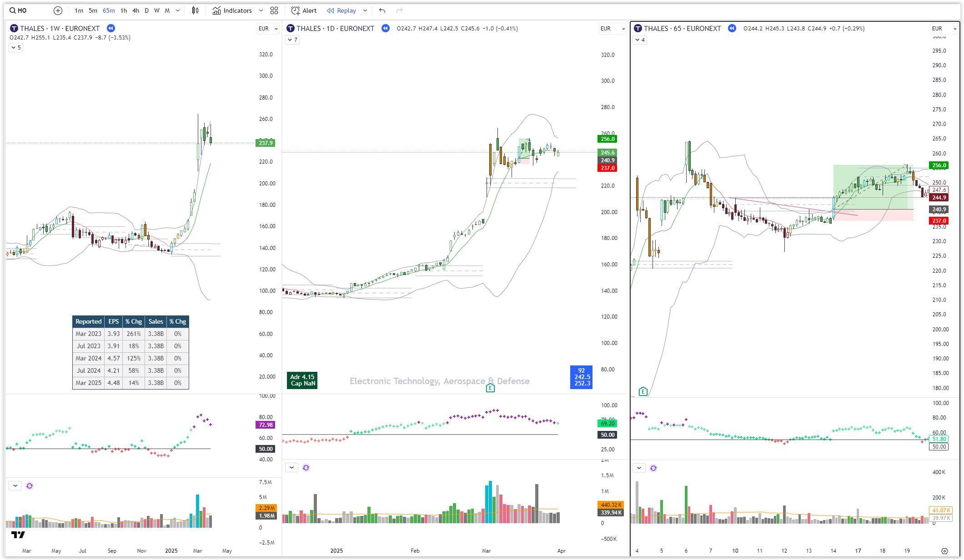Viewport: 964px width, 560px height.
Task: Collapse the weekly chart indicator legend showing 5
Action: pyautogui.click(x=16, y=47)
